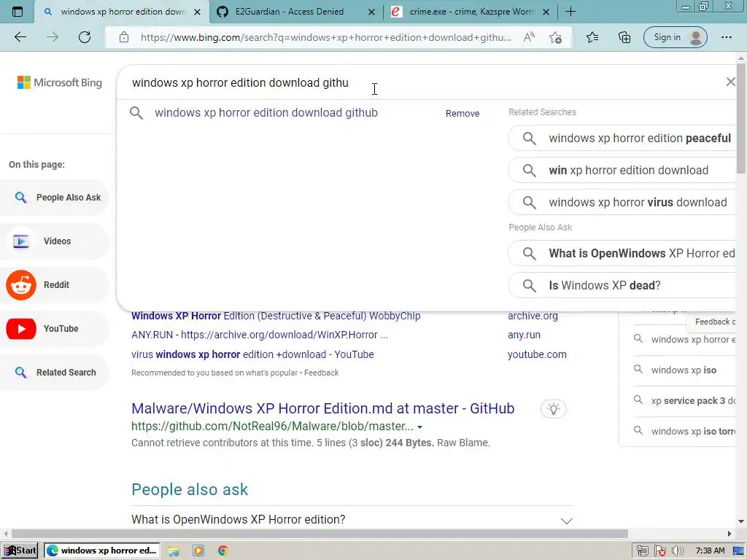Jump to People Also Ask section
The image size is (747, 560).
coord(55,197)
